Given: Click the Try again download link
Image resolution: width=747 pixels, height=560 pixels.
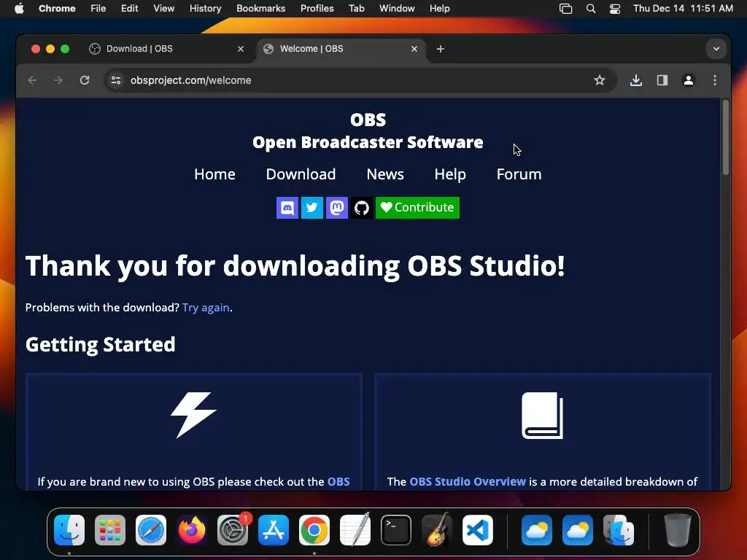Looking at the screenshot, I should coord(206,308).
